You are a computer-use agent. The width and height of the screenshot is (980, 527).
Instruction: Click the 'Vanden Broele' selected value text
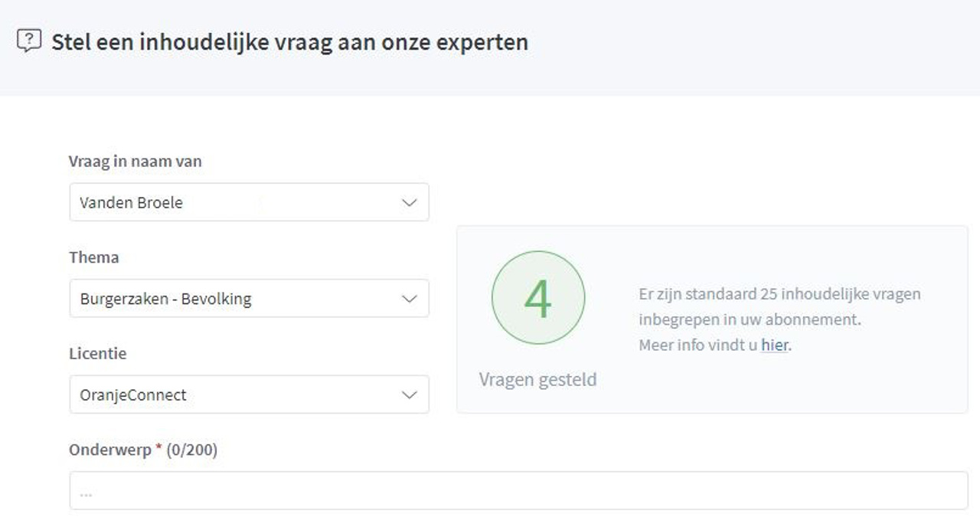tap(131, 203)
